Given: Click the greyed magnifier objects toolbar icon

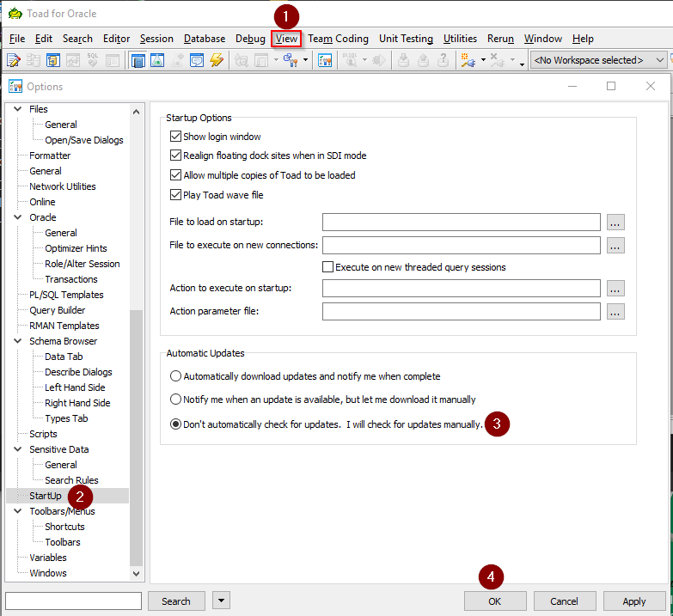Looking at the screenshot, I should click(242, 60).
